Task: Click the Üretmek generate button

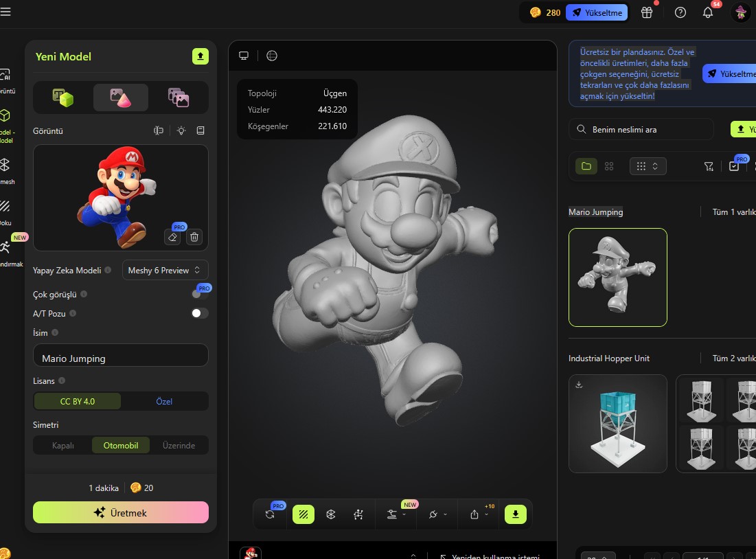Action: click(121, 512)
